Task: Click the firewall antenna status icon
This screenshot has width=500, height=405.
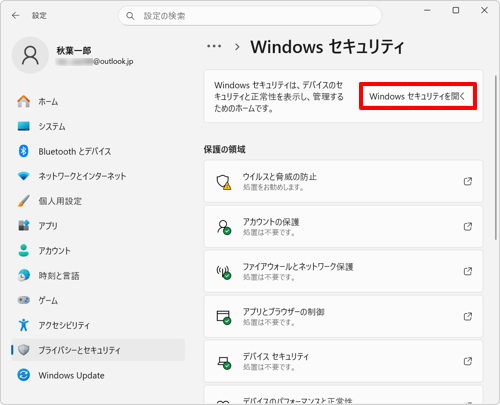Action: click(x=224, y=272)
